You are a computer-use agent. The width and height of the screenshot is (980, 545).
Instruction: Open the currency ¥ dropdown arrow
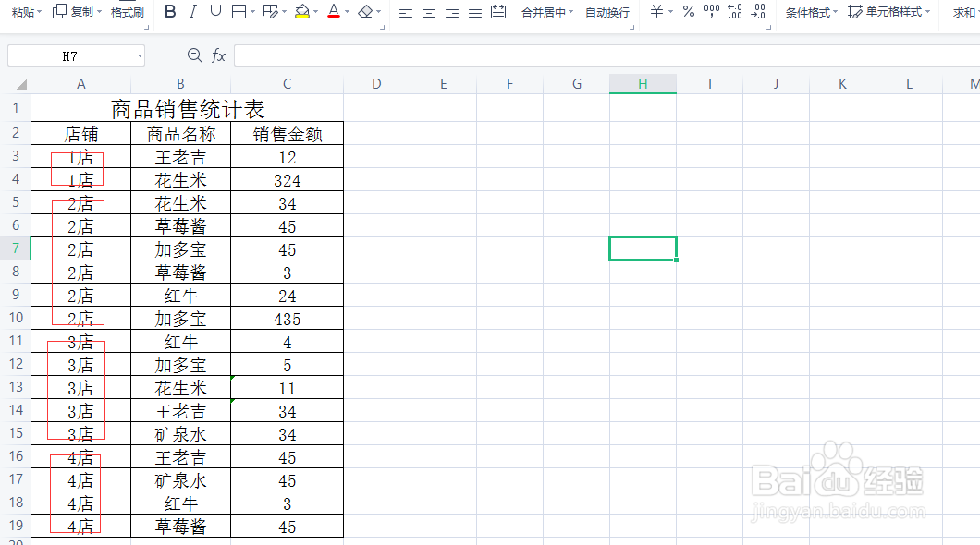(x=670, y=12)
